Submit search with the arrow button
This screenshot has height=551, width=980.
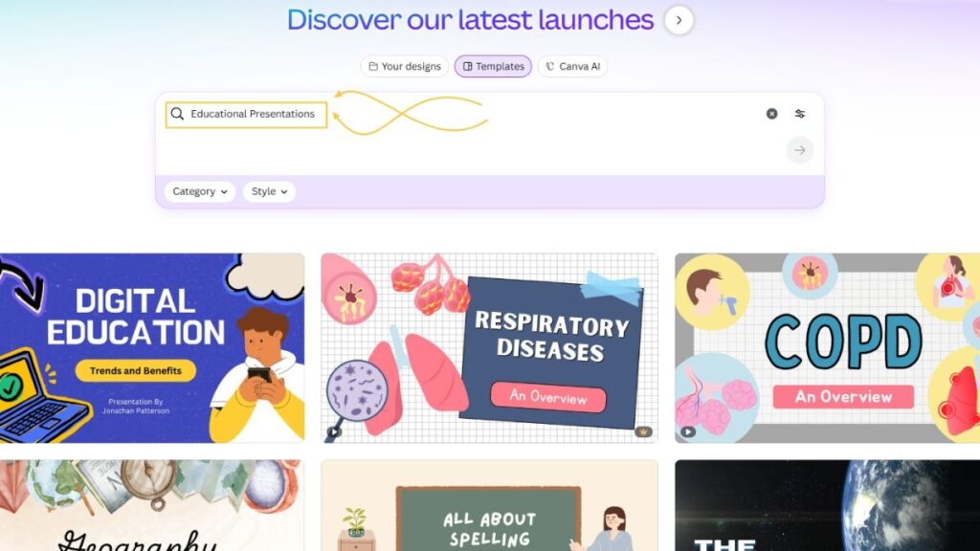800,150
